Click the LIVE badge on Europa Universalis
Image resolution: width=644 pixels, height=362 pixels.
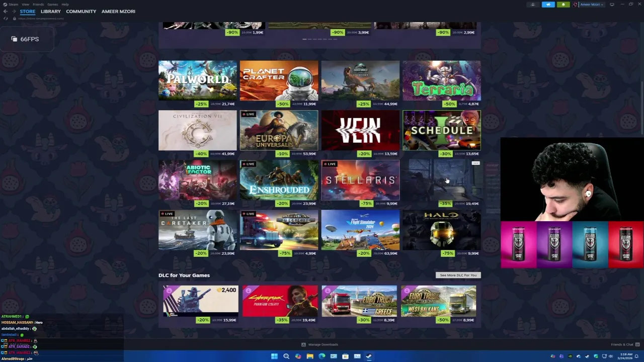249,114
